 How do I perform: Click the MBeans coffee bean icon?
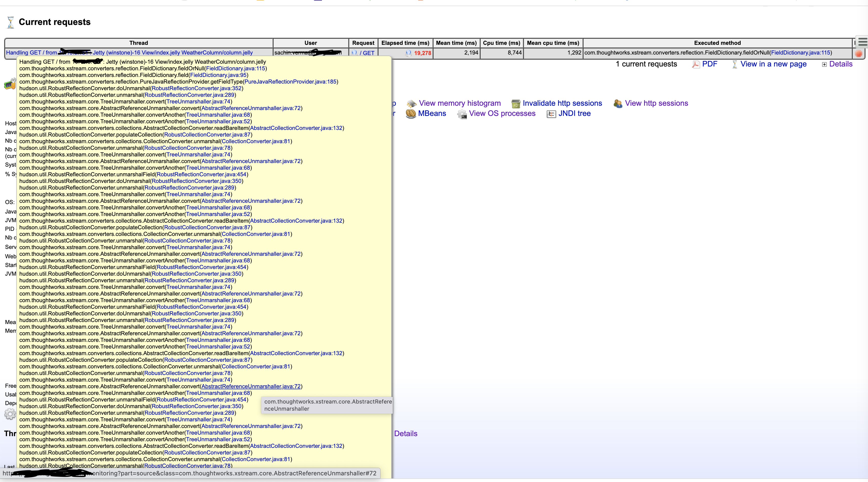(411, 114)
